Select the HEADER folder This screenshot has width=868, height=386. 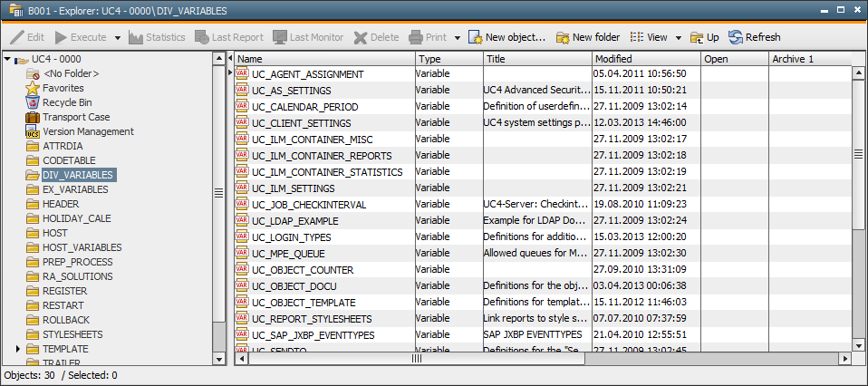[53, 204]
